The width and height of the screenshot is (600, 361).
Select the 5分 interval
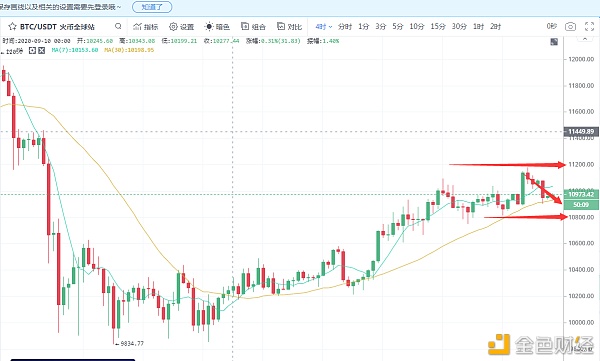pyautogui.click(x=398, y=26)
